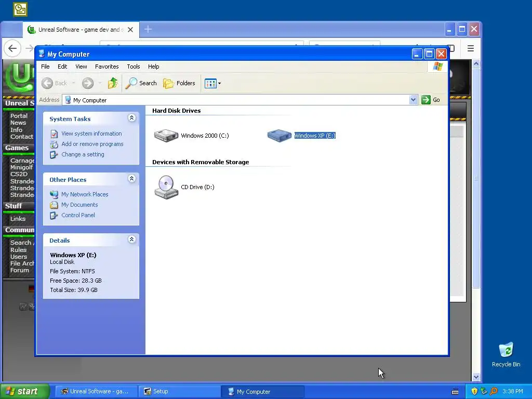Open My Documents link
532x399 pixels.
coord(79,205)
